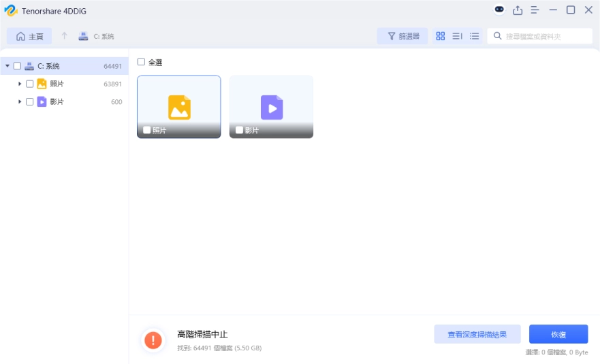Click the orange warning exclamation icon
Image resolution: width=600 pixels, height=364 pixels.
coord(153,340)
